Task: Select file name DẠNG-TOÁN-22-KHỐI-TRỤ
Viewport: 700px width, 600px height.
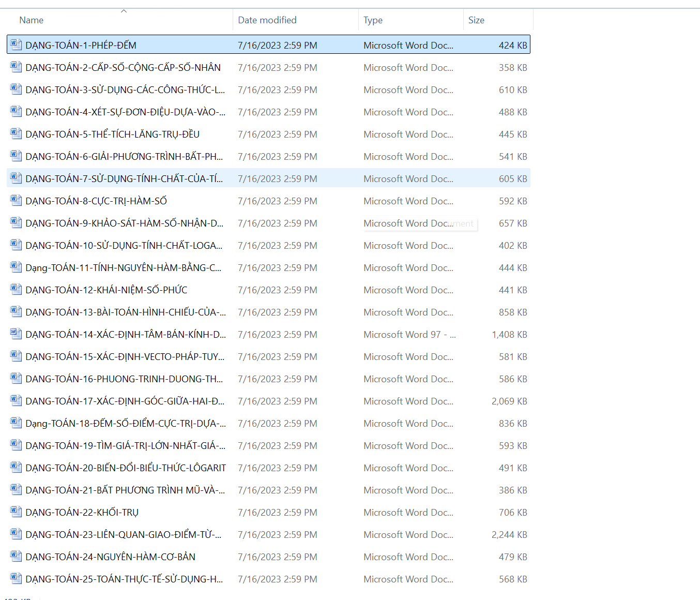Action: [82, 512]
